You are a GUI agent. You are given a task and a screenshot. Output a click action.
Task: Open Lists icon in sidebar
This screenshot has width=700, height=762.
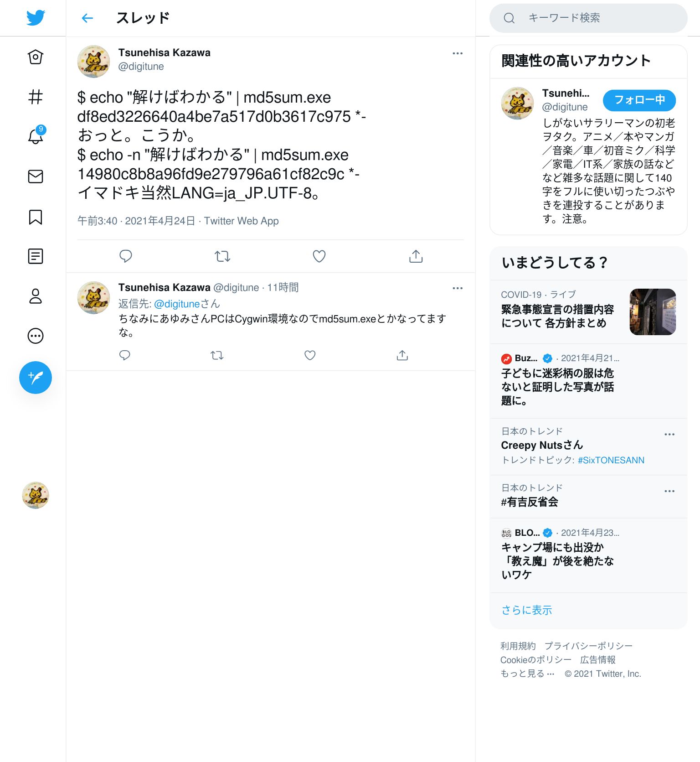pyautogui.click(x=36, y=256)
